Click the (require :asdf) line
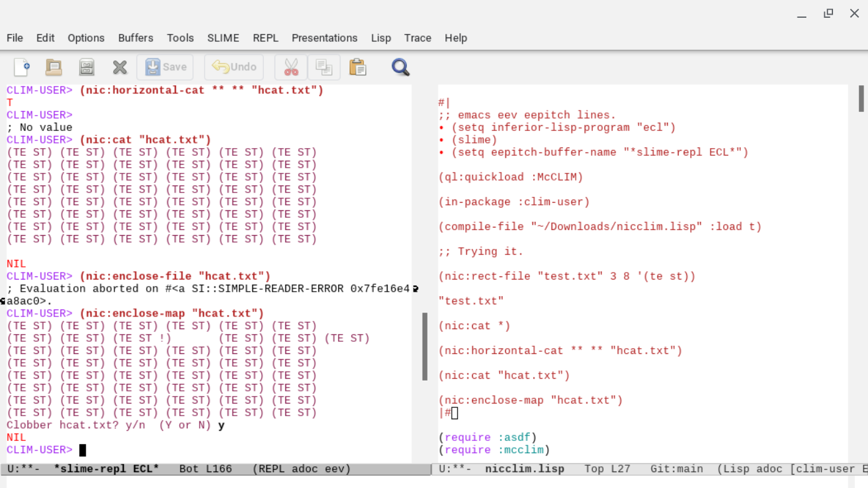The image size is (868, 488). (x=487, y=438)
